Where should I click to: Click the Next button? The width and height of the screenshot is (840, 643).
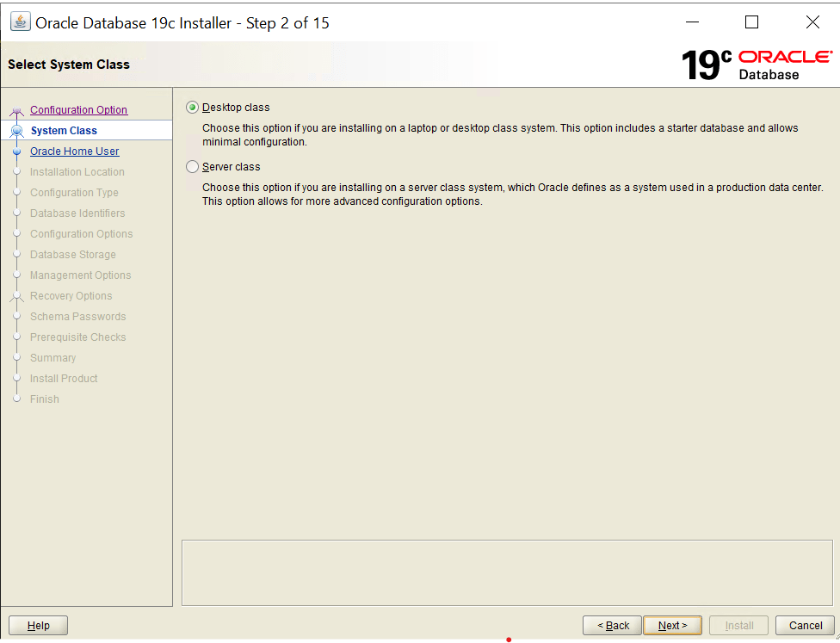(672, 625)
